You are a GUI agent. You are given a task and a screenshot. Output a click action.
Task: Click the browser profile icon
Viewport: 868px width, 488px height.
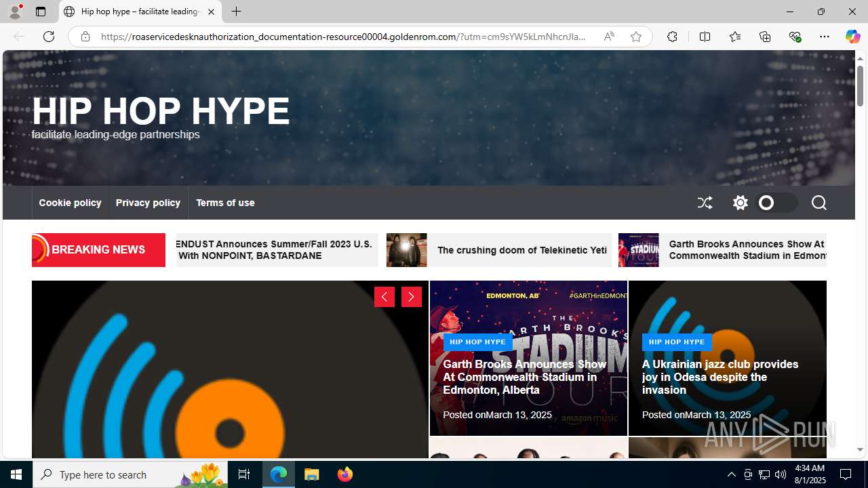coord(15,12)
